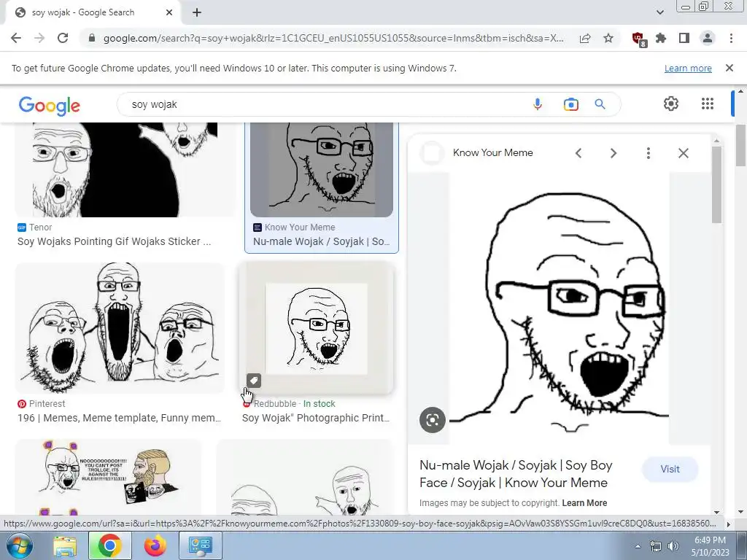The height and width of the screenshot is (560, 747).
Task: Click the preview panel scrollbar
Action: (x=716, y=184)
